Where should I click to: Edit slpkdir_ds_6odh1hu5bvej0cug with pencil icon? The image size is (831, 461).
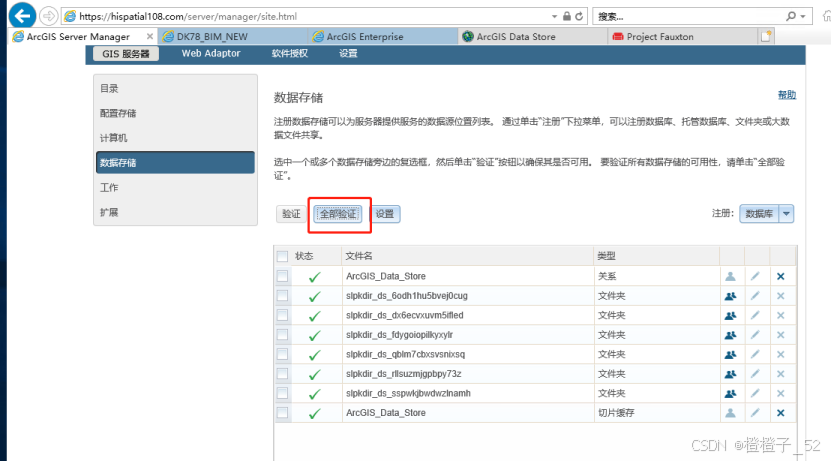click(755, 296)
